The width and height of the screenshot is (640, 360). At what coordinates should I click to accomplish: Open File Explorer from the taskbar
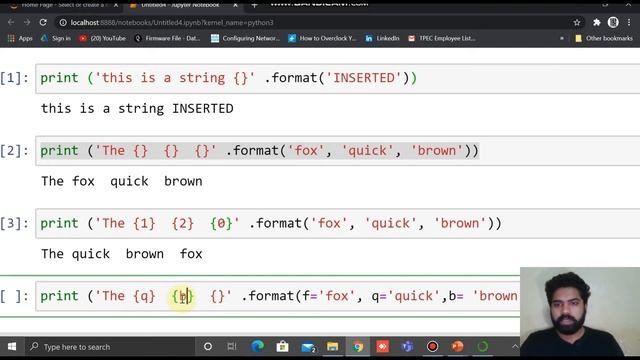pyautogui.click(x=333, y=347)
